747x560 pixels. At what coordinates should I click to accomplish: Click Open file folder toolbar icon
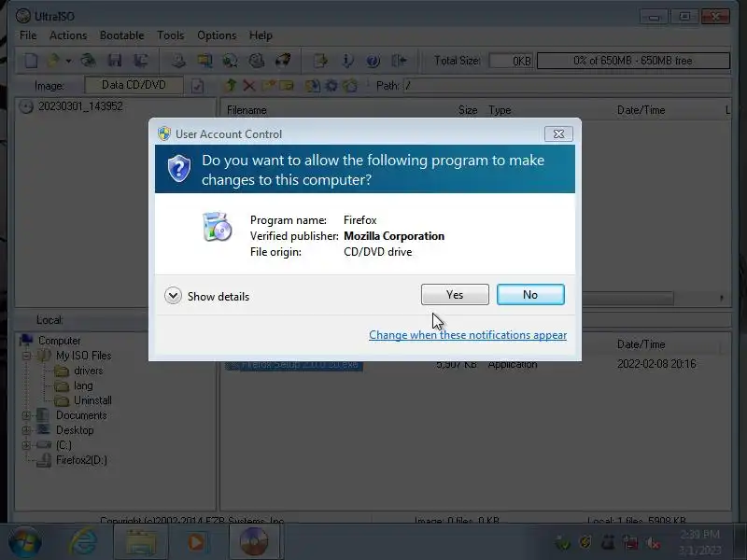coord(54,61)
